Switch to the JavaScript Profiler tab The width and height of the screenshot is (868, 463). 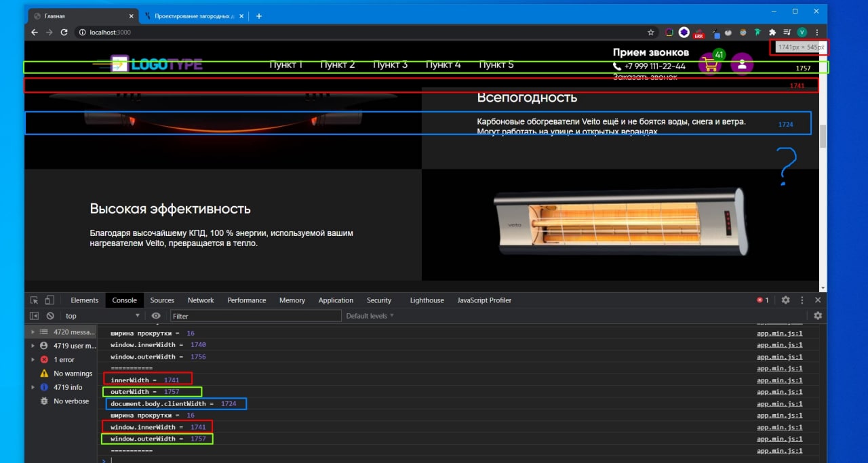tap(484, 300)
